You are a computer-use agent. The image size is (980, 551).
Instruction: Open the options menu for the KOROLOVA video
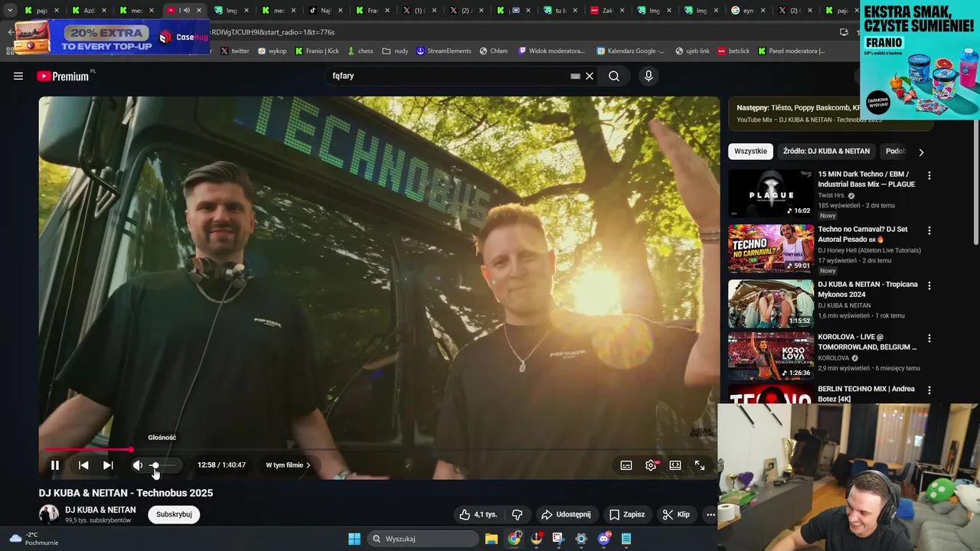[929, 338]
